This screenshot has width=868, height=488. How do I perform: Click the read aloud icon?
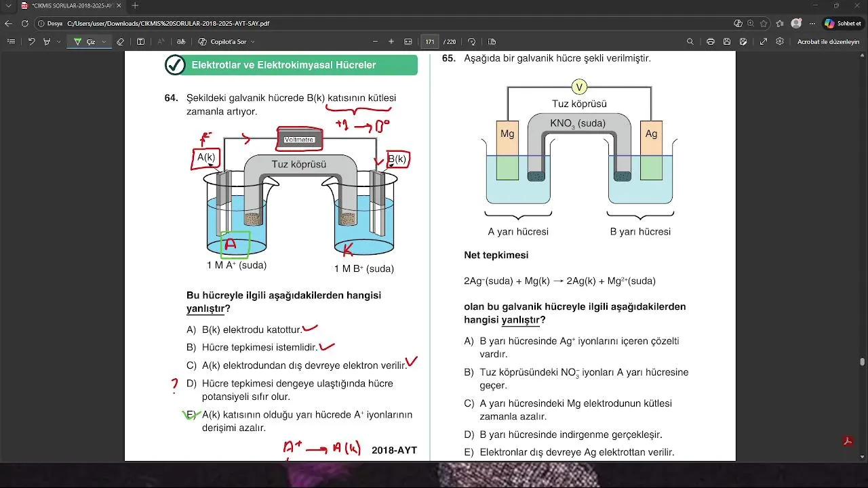161,41
